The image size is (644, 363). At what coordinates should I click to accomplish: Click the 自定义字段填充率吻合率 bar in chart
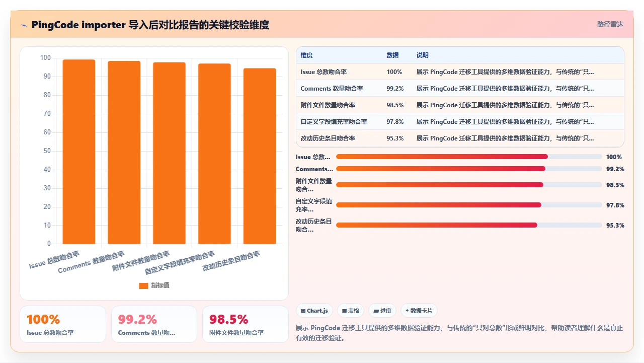[x=214, y=154]
